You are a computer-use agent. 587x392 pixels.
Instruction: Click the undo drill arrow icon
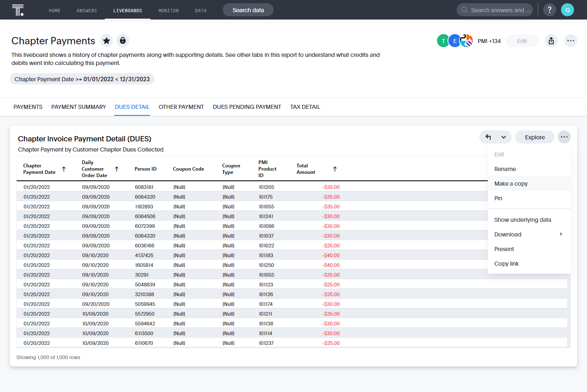point(488,137)
